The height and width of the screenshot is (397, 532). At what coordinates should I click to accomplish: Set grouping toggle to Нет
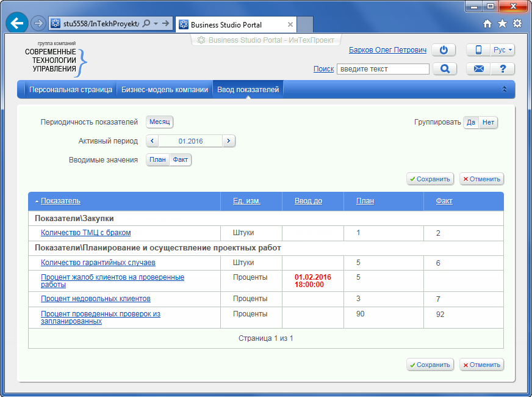pyautogui.click(x=488, y=122)
